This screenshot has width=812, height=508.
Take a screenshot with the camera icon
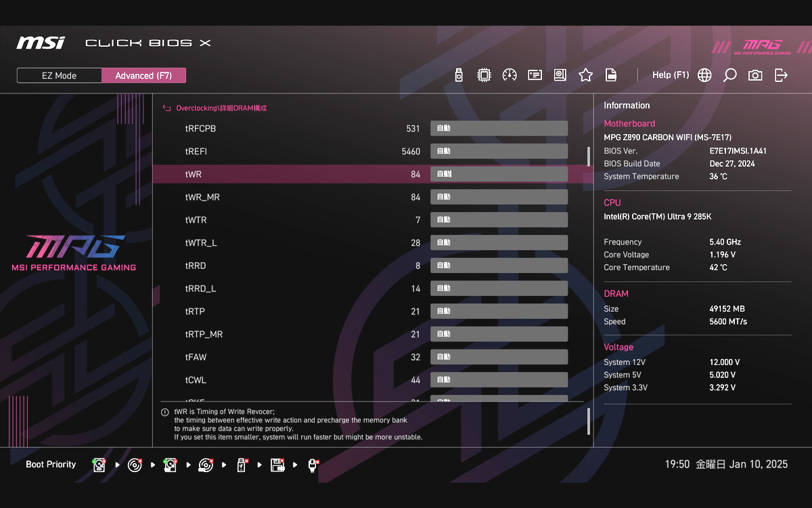(755, 75)
